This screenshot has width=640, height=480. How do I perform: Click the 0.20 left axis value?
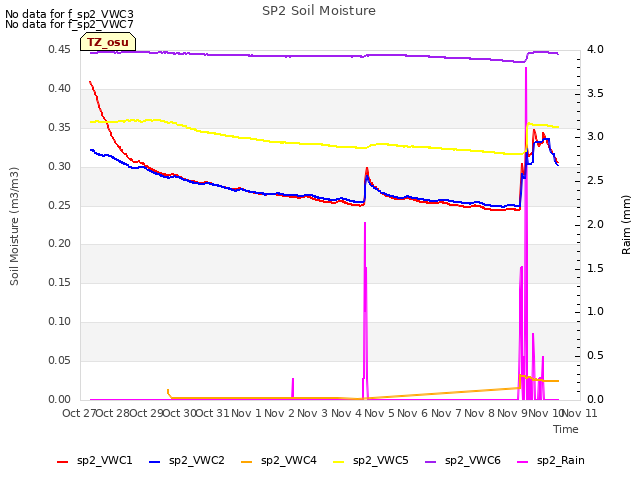click(x=60, y=243)
